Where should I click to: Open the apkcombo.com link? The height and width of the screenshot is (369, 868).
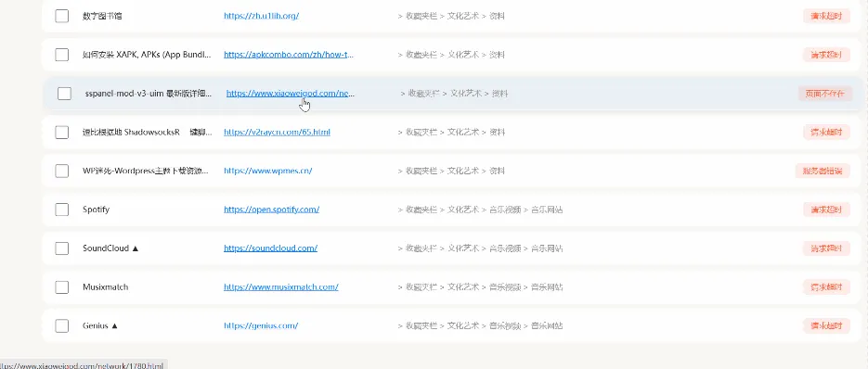pyautogui.click(x=289, y=55)
